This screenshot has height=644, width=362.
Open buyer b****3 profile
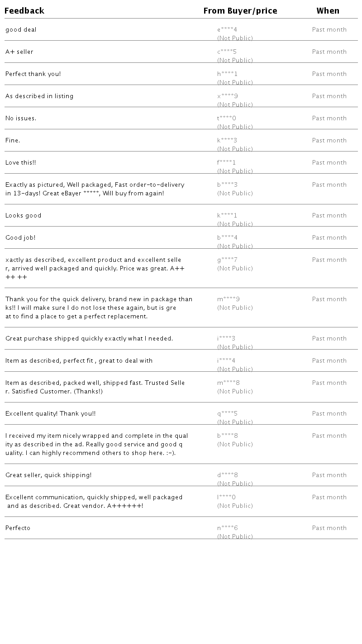click(x=228, y=185)
